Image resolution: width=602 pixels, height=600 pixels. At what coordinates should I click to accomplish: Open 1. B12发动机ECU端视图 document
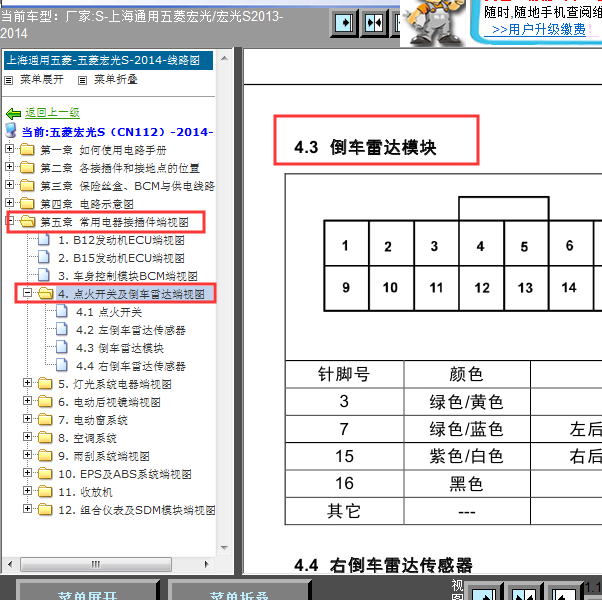pyautogui.click(x=121, y=240)
